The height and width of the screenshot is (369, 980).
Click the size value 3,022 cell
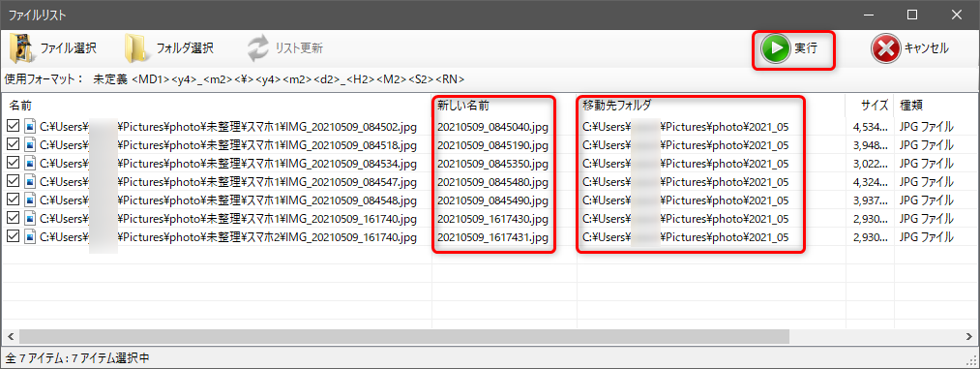[x=870, y=164]
